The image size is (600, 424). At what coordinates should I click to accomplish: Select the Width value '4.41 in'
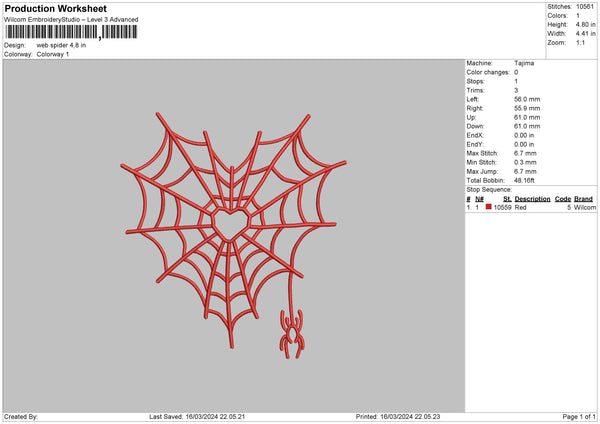point(586,34)
